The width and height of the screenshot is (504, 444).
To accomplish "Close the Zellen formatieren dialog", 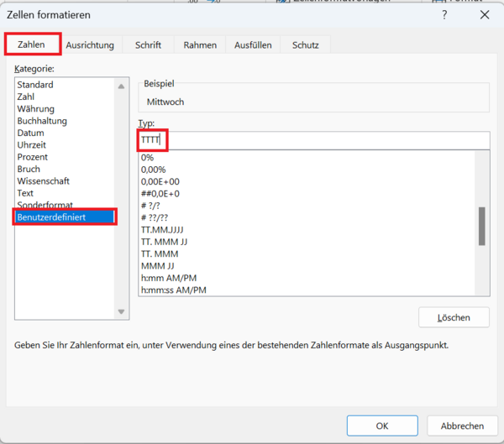I will 484,15.
